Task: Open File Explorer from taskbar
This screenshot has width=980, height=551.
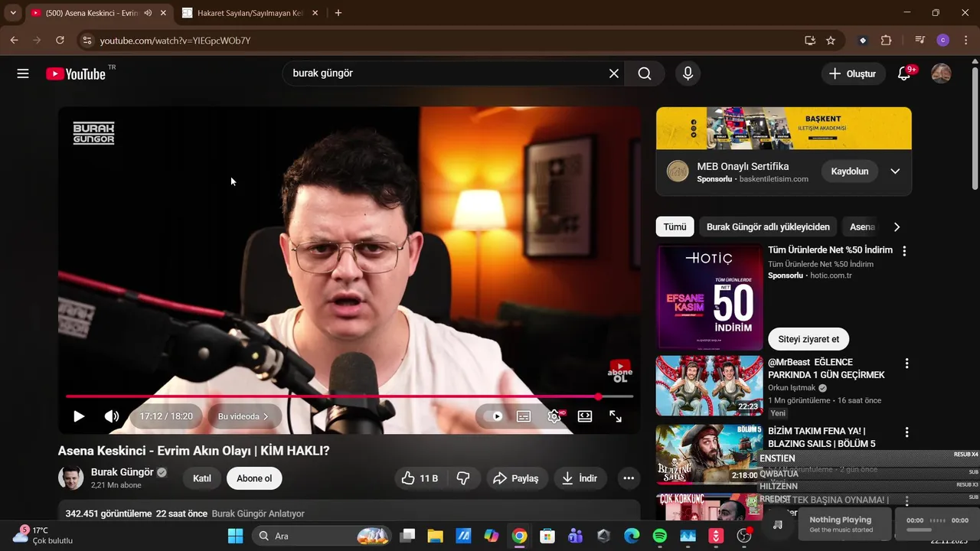Action: coord(435,536)
